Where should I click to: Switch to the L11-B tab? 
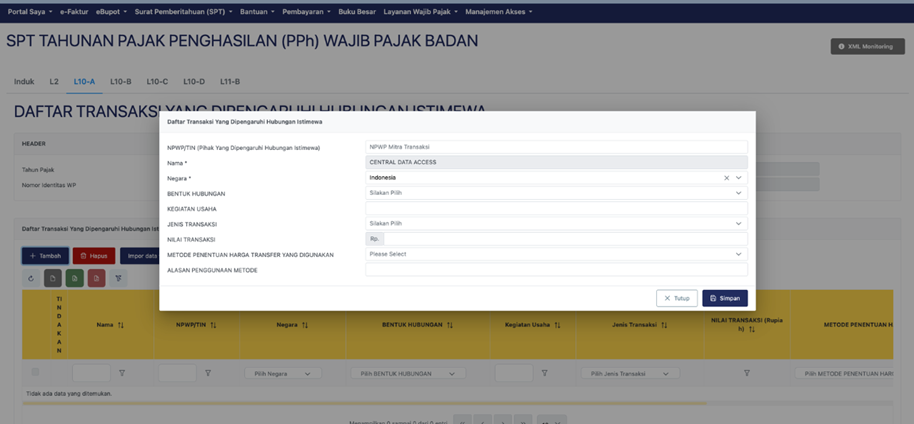[230, 82]
